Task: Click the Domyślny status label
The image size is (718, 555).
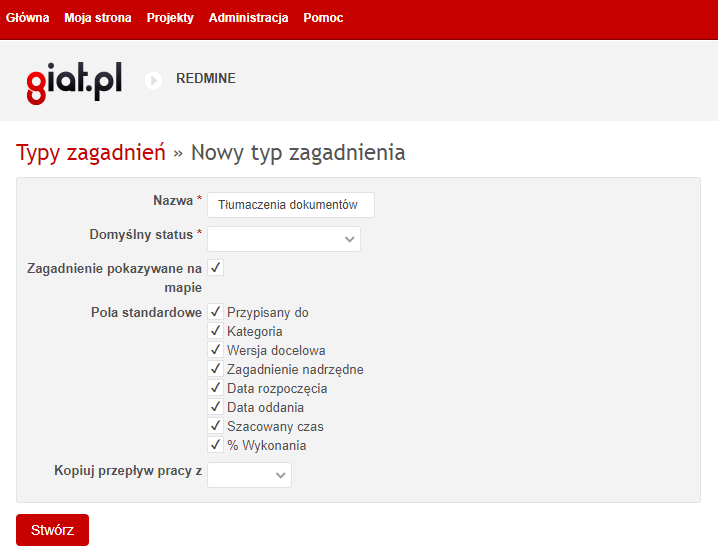Action: click(141, 234)
